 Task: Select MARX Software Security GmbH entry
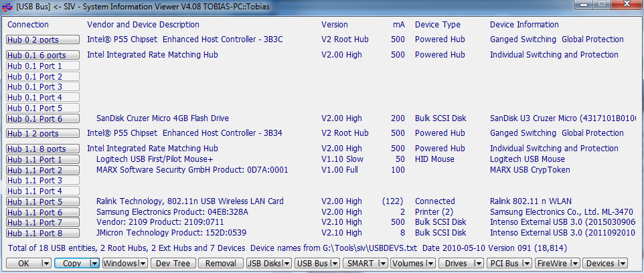192,170
